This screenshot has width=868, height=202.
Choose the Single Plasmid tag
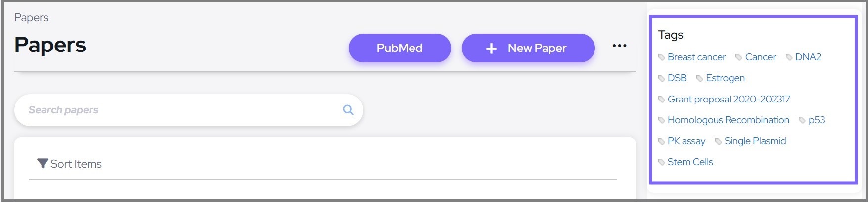coord(755,141)
